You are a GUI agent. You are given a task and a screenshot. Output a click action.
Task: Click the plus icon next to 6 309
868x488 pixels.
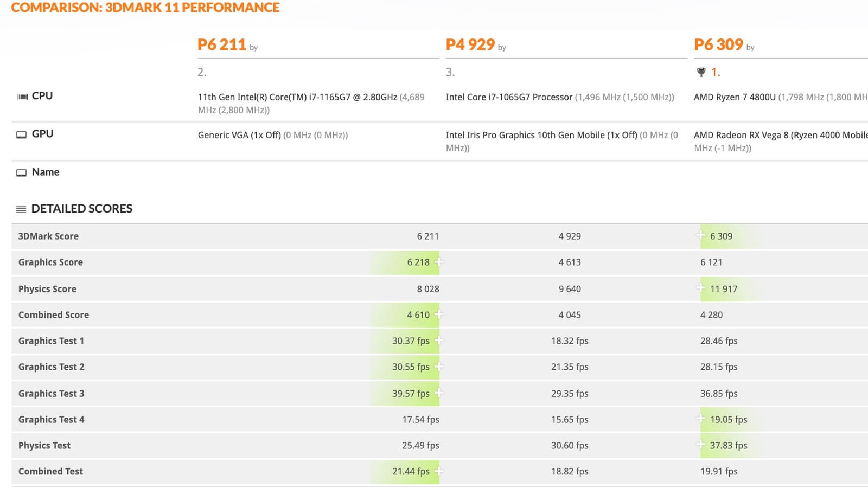coord(701,235)
